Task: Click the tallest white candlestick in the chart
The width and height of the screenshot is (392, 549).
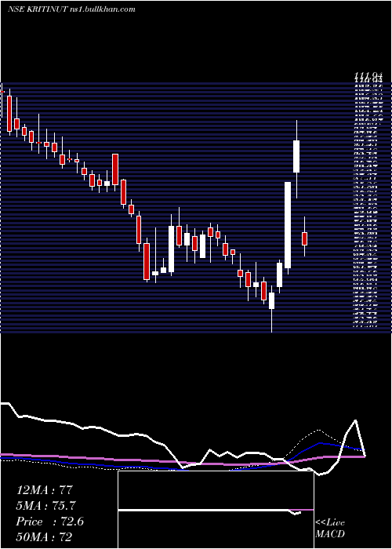Action: pyautogui.click(x=288, y=225)
